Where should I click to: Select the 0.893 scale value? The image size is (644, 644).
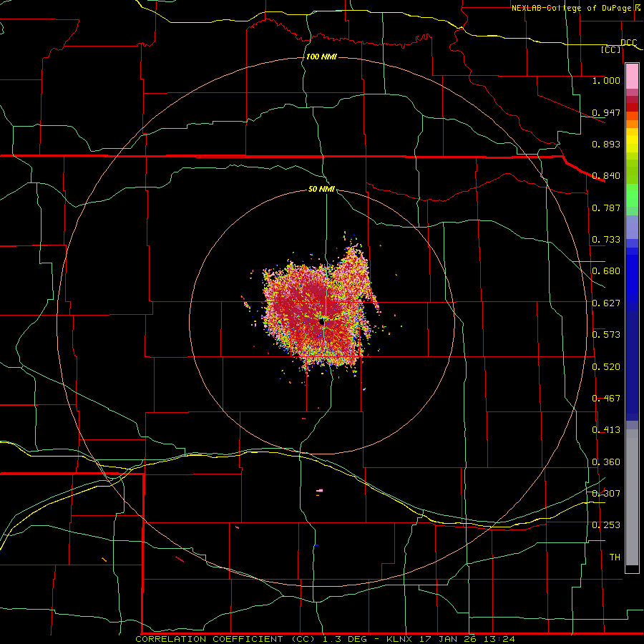click(606, 144)
